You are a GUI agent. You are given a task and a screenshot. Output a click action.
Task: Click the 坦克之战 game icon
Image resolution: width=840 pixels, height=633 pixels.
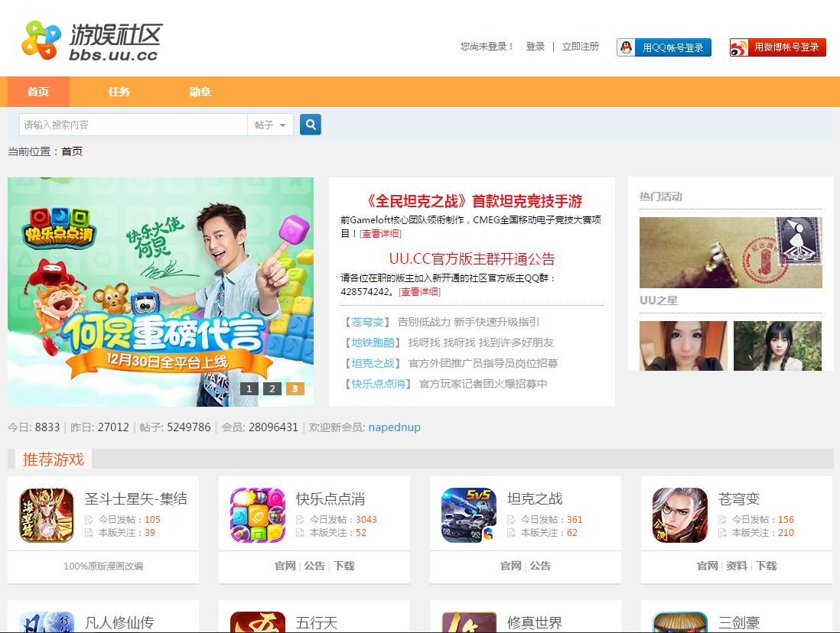pos(469,515)
